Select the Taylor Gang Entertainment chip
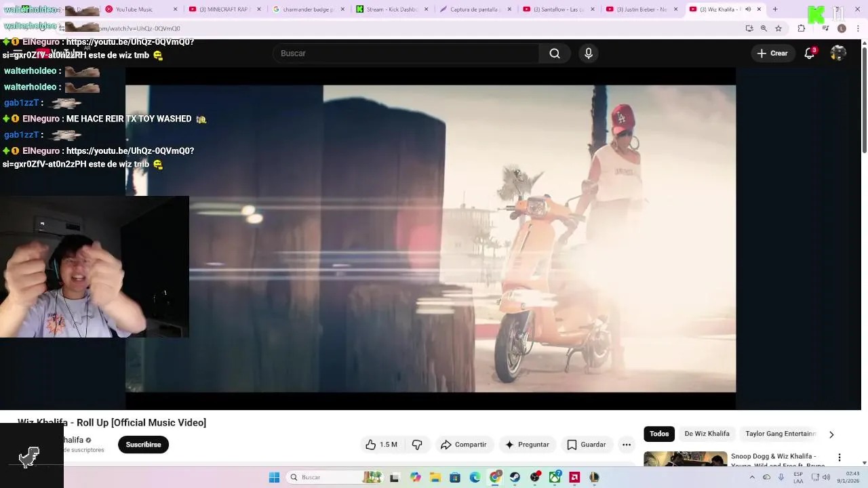The width and height of the screenshot is (868, 488). point(780,434)
